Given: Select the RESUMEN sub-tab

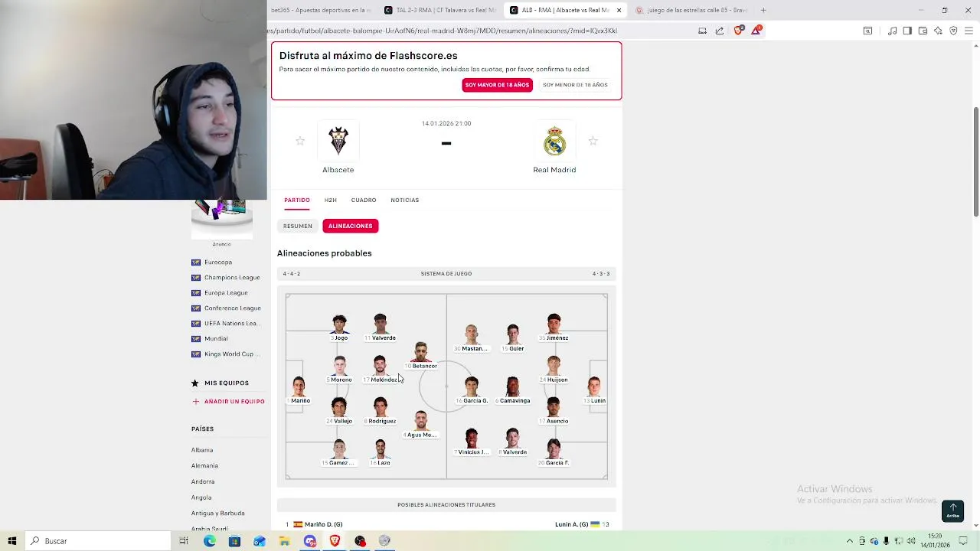Looking at the screenshot, I should point(298,226).
